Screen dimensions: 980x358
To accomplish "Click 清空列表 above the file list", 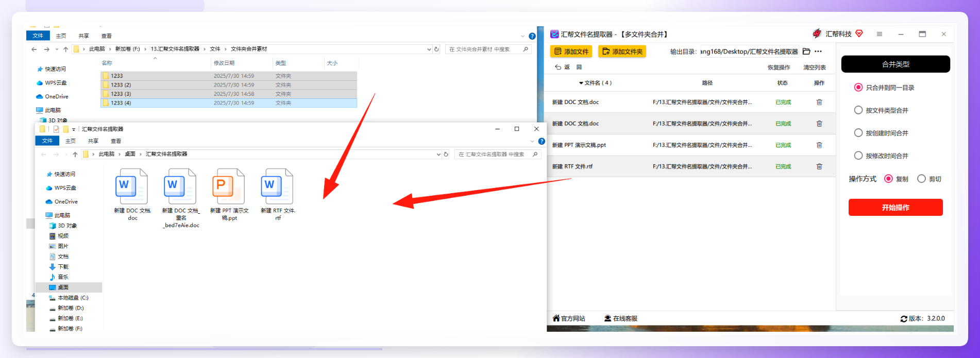I will click(x=815, y=67).
